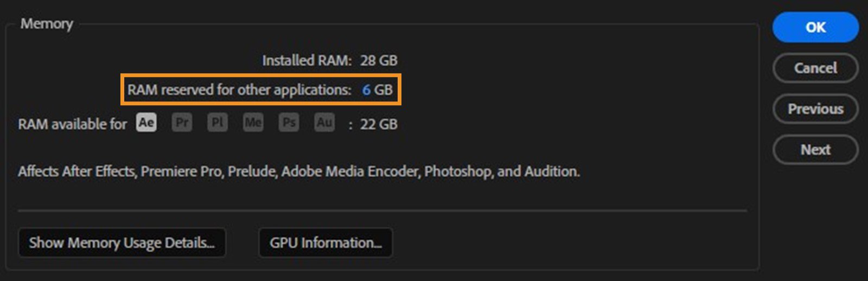Image resolution: width=868 pixels, height=281 pixels.
Task: Click the Prelude (Pl) icon
Action: (218, 123)
